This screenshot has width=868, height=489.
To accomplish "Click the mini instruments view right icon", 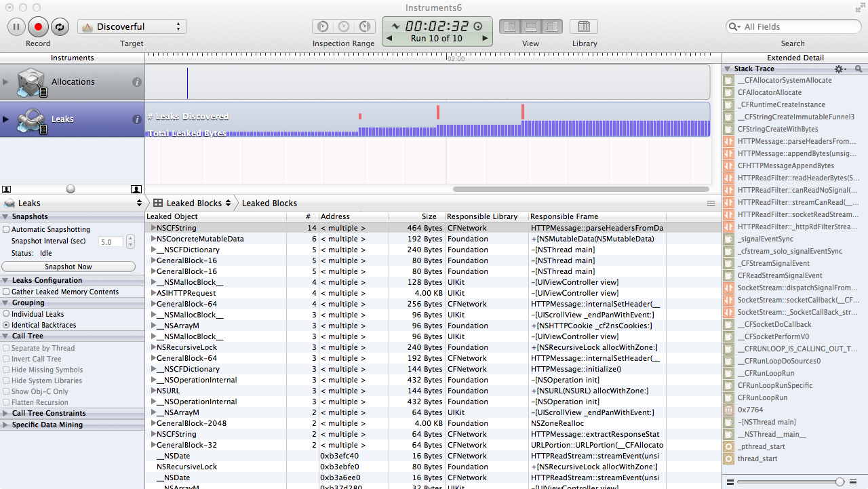I will (x=136, y=189).
